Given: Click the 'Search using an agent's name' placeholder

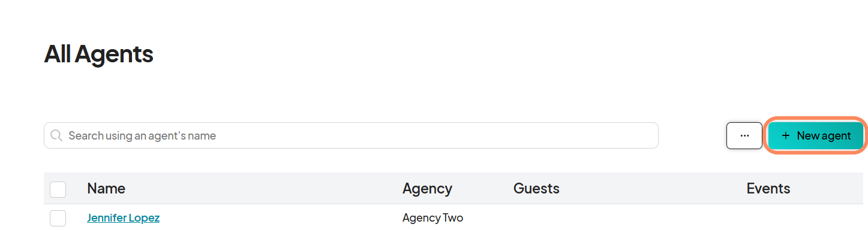Looking at the screenshot, I should pos(142,136).
